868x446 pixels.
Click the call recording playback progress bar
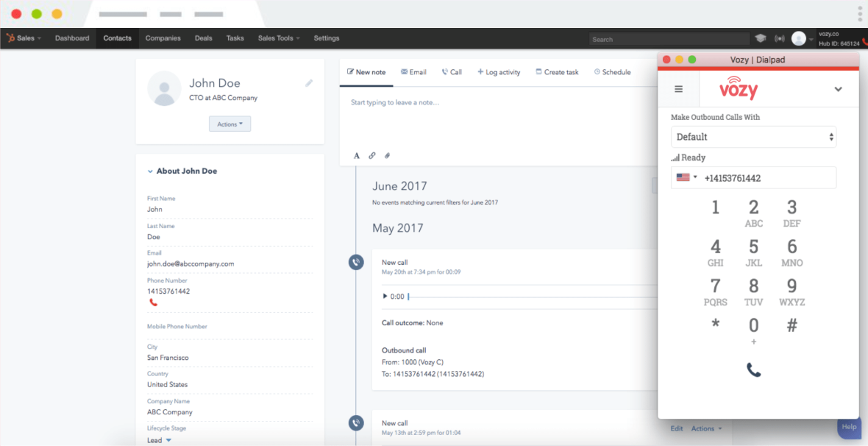click(515, 297)
